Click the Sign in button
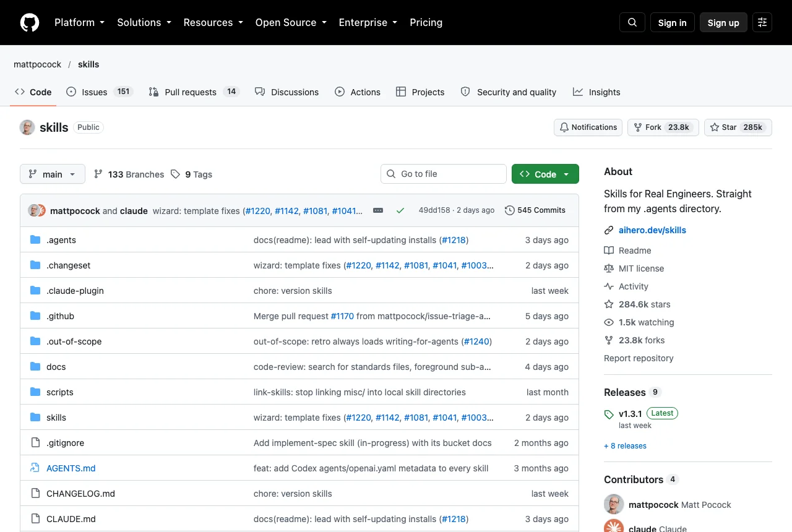This screenshot has height=532, width=792. coord(672,22)
